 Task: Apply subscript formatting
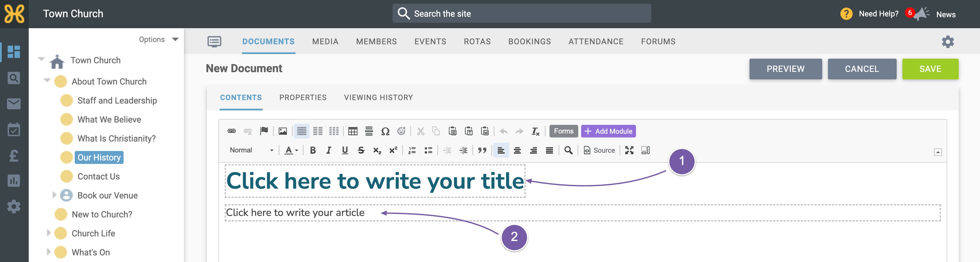click(377, 150)
